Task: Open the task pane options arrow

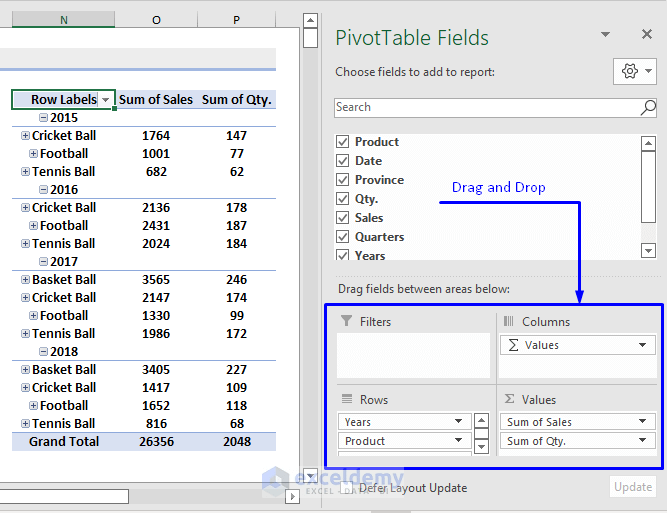Action: 605,34
